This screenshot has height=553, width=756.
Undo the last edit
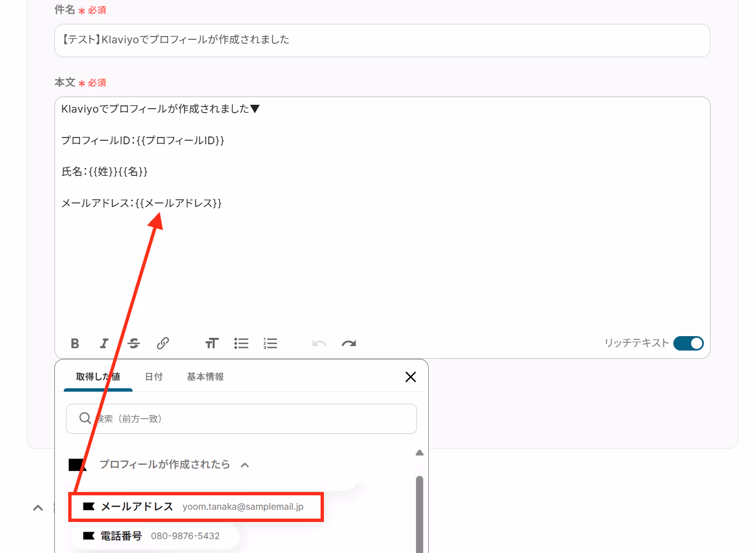pyautogui.click(x=319, y=343)
